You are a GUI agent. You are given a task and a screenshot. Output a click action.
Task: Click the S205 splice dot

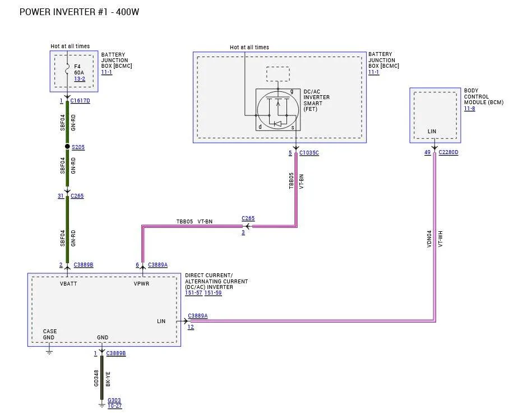point(67,147)
